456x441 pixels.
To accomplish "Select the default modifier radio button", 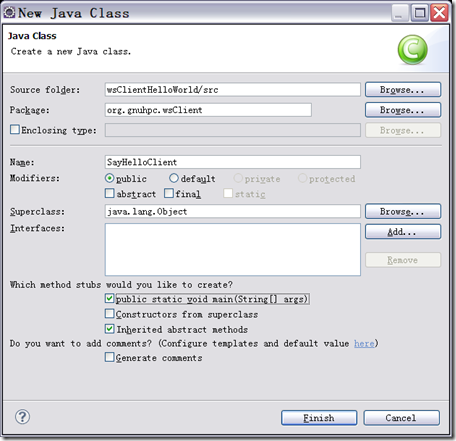I will click(x=174, y=178).
